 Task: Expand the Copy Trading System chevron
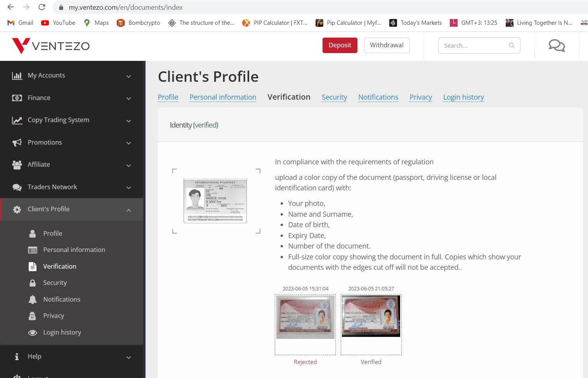tap(129, 121)
